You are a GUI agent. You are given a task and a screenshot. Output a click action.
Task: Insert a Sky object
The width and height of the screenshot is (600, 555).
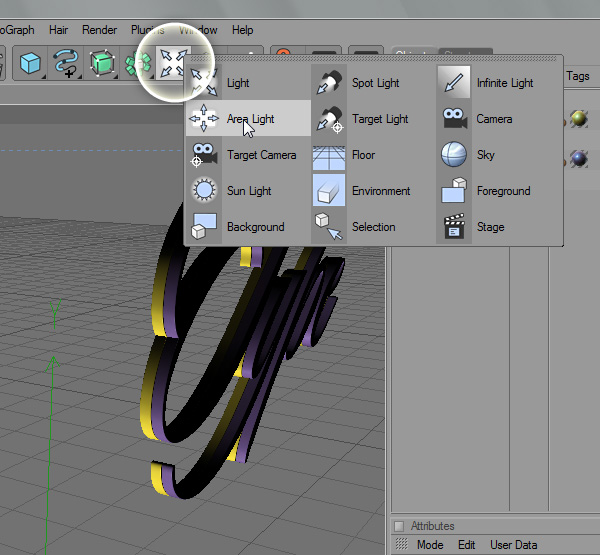(x=487, y=155)
